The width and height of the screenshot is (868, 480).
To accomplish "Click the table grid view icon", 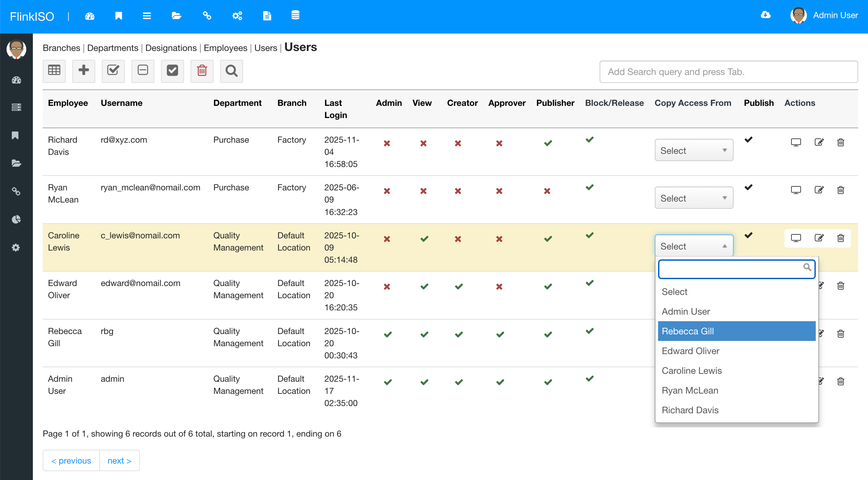I will coord(54,71).
